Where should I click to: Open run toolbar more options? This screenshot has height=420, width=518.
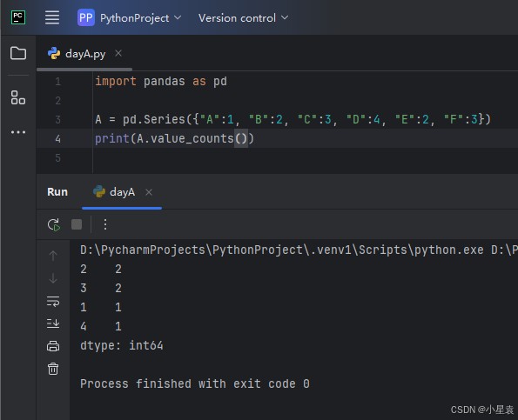[x=105, y=224]
